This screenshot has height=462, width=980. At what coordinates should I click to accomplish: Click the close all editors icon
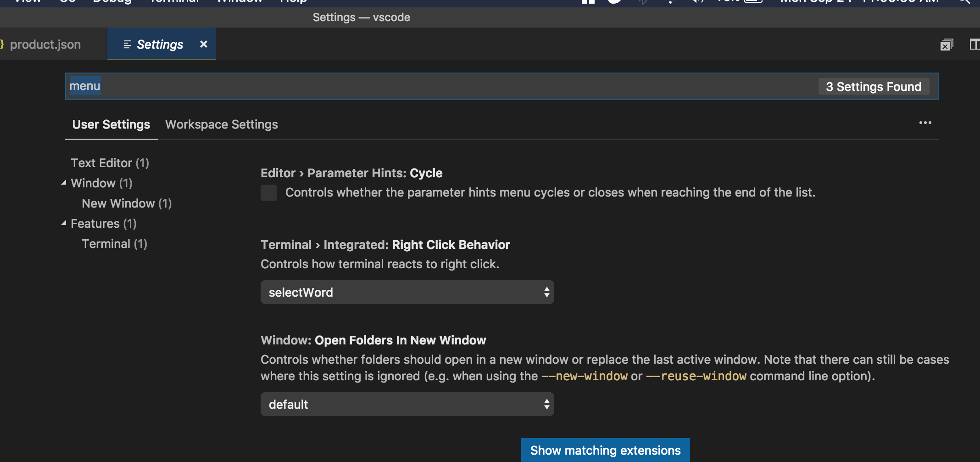point(947,45)
